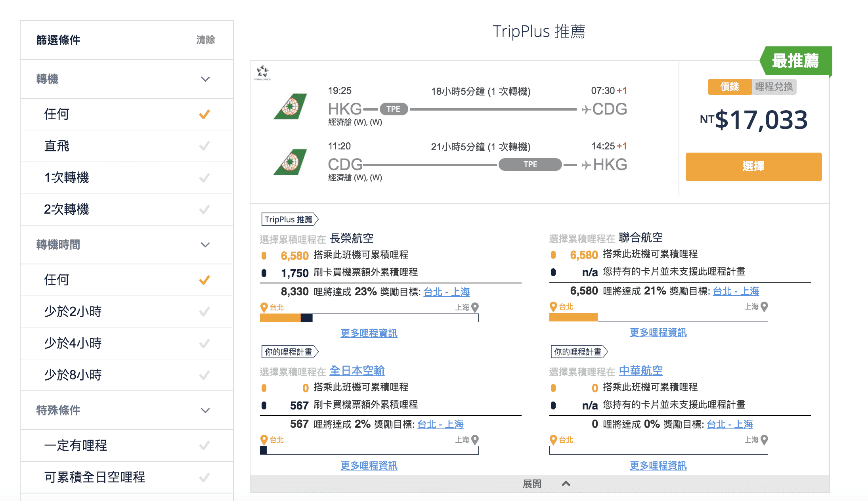Select the 2次轉機 filter option
This screenshot has width=868, height=501.
point(127,209)
